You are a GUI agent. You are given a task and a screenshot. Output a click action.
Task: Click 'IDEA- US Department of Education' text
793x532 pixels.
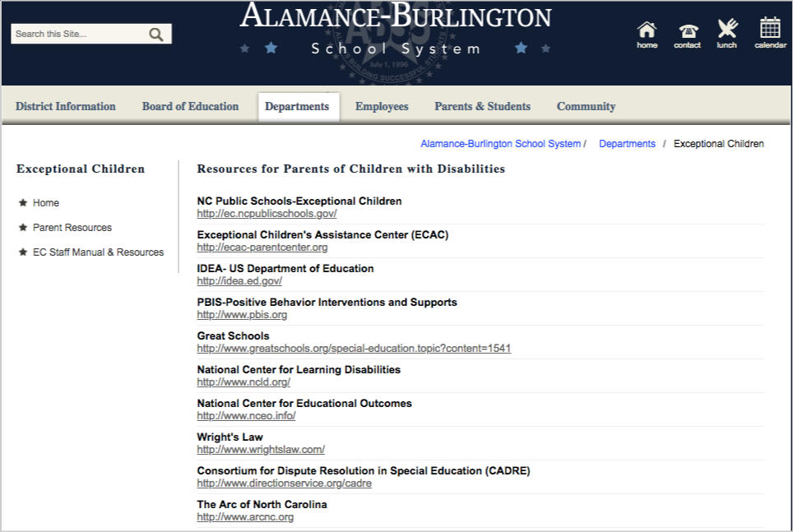(x=285, y=269)
